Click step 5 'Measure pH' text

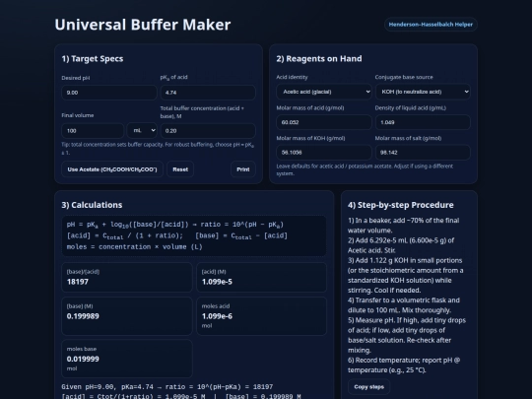[x=407, y=335]
